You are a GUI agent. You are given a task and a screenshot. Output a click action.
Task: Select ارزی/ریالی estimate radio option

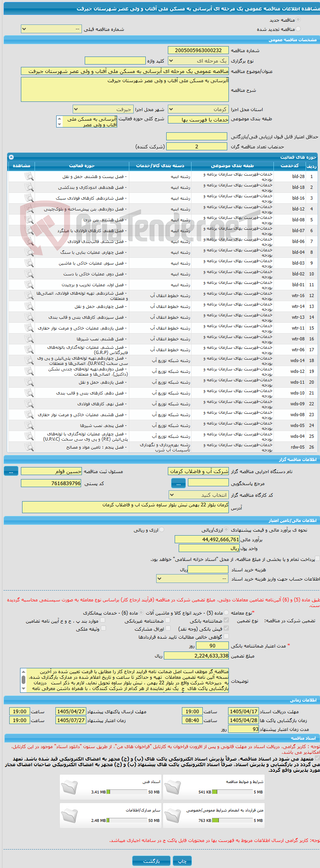click(x=227, y=530)
